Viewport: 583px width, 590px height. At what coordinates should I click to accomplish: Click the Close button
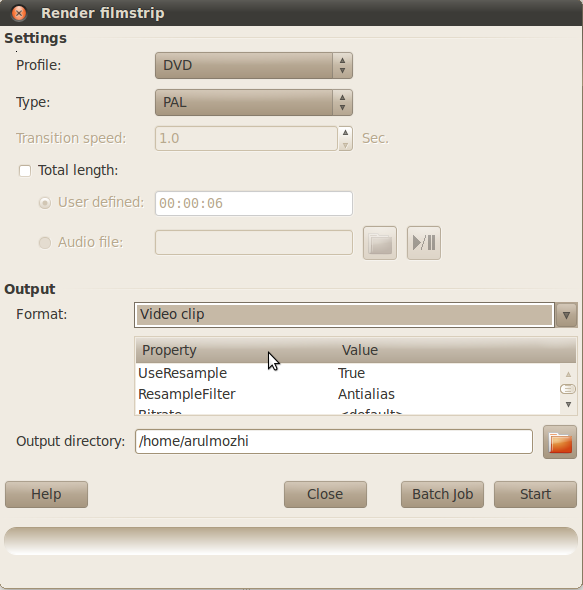click(325, 494)
